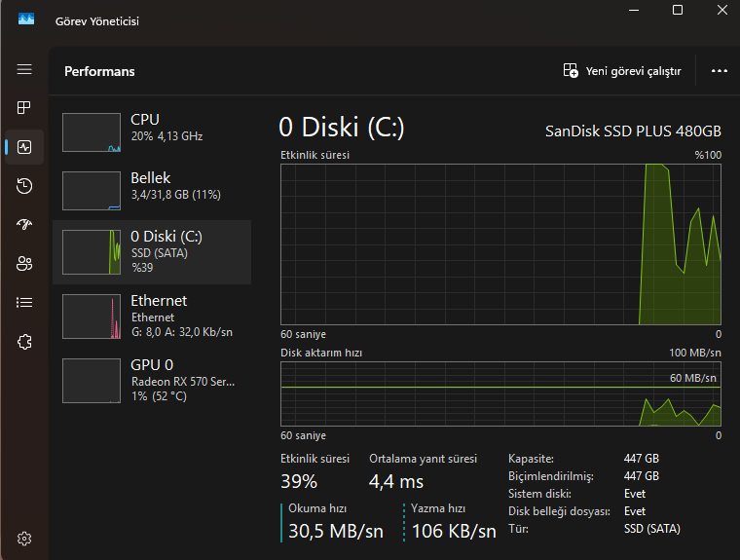The height and width of the screenshot is (560, 740).
Task: Click the GPU 0 mini graph thumbnail
Action: (92, 381)
